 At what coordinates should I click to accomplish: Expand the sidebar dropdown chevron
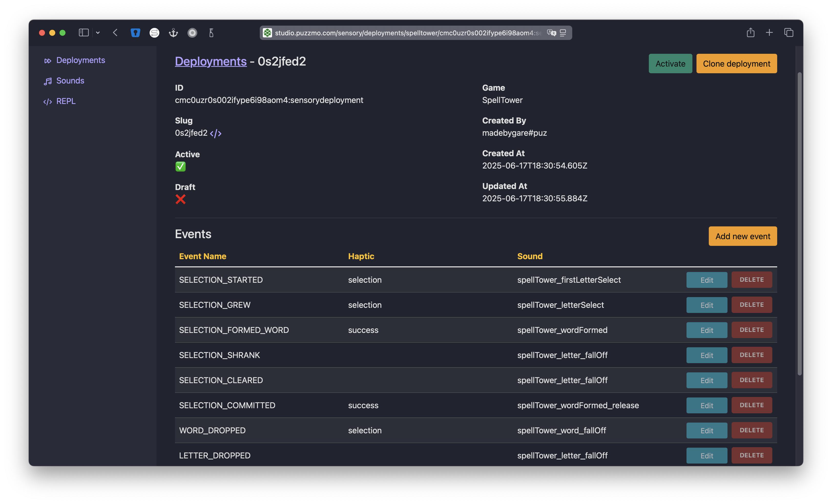pyautogui.click(x=98, y=33)
